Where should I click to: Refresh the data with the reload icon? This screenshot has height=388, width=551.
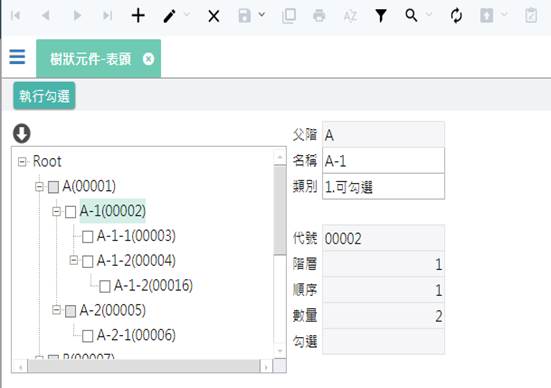[x=456, y=16]
